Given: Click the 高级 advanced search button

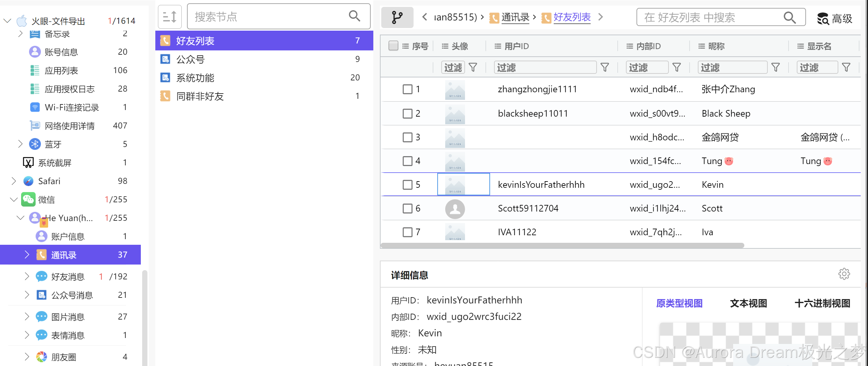Looking at the screenshot, I should pos(835,18).
